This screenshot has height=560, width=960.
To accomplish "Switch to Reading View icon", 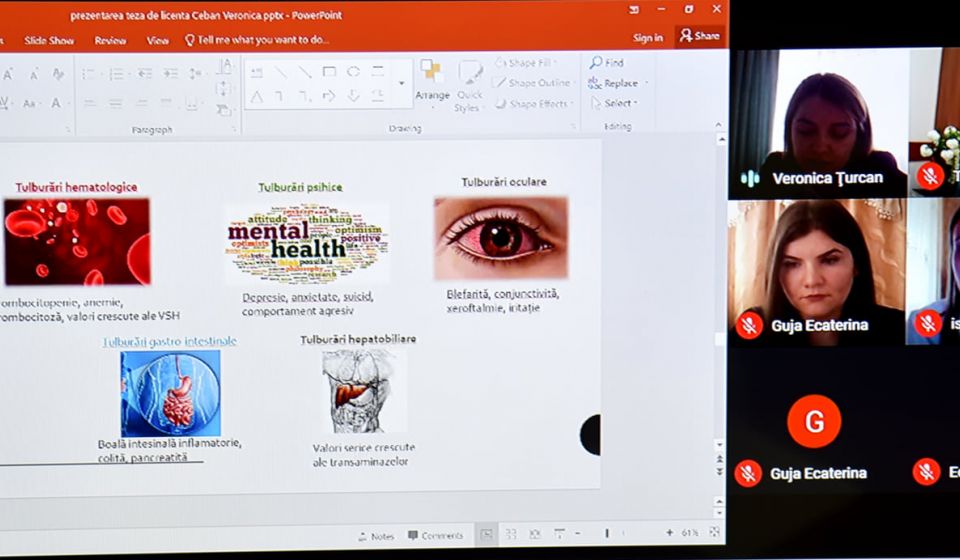I will (534, 534).
